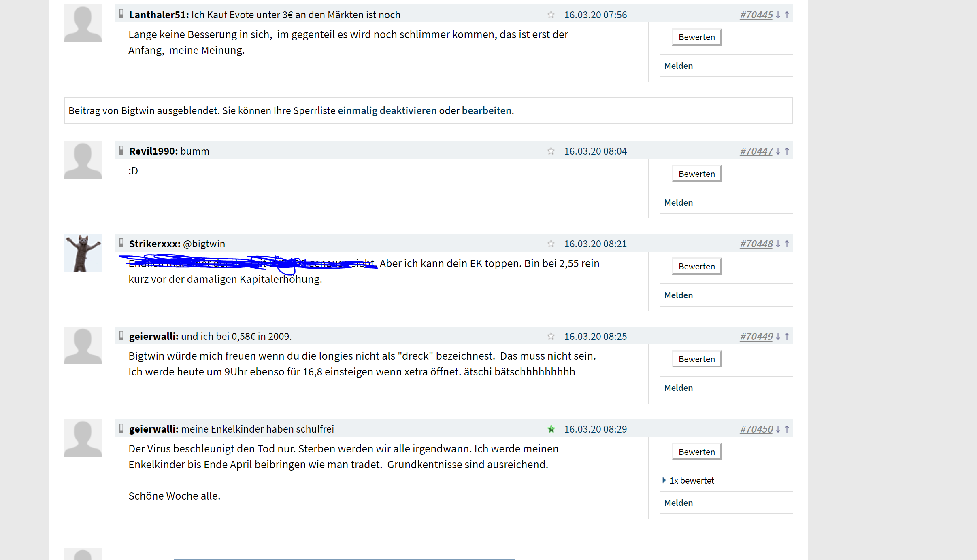Toggle favorite star on Revil1990's post
Image resolution: width=977 pixels, height=560 pixels.
pos(551,151)
